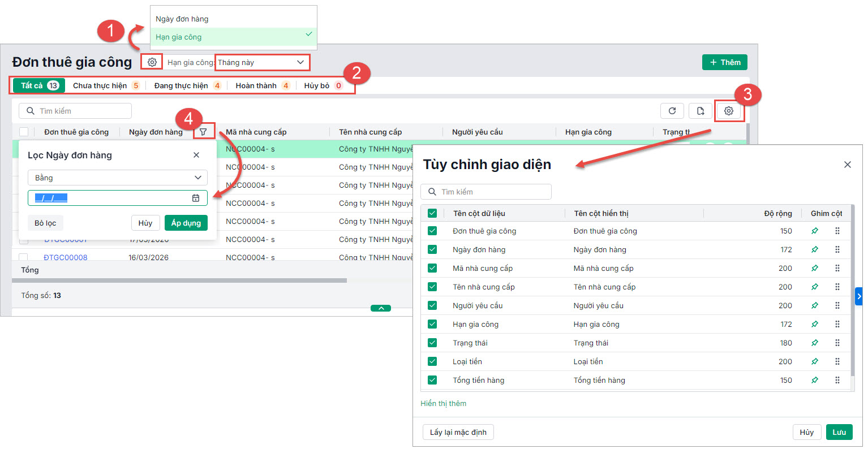Click the drag handle for Người yêu cầu row
This screenshot has width=868, height=449.
coord(837,305)
